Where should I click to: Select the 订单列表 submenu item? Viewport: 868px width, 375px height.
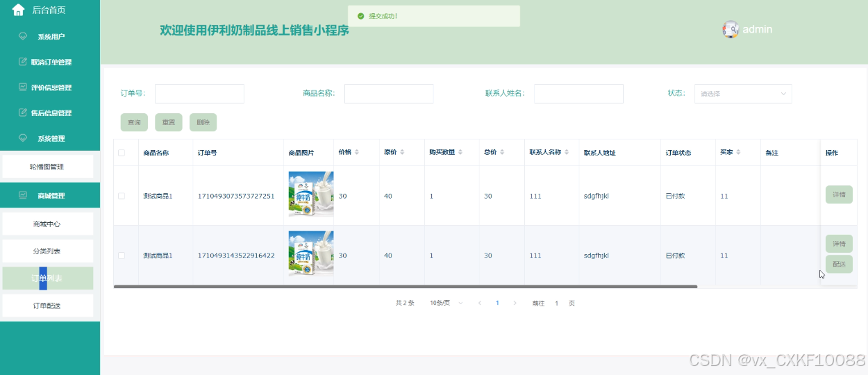coord(48,278)
